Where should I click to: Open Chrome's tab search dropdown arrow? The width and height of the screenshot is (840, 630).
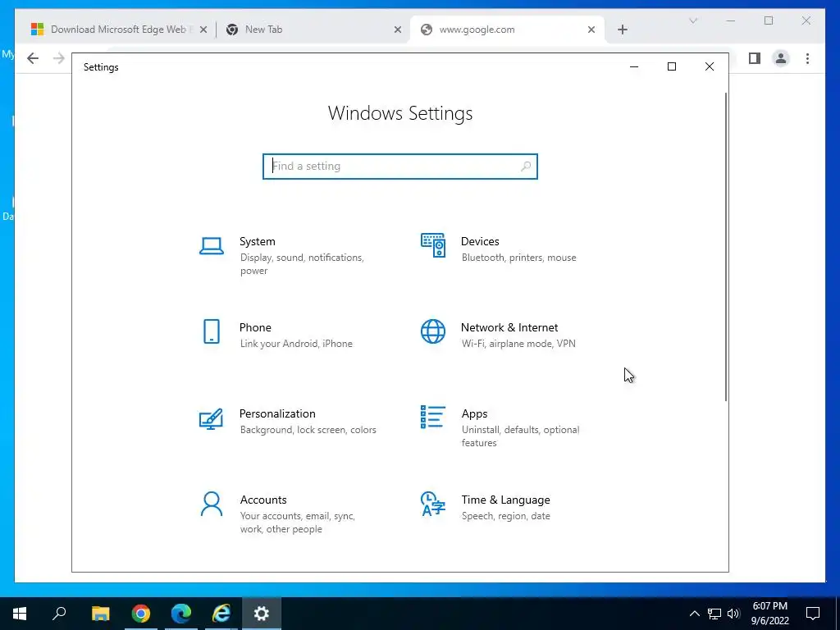(x=693, y=21)
